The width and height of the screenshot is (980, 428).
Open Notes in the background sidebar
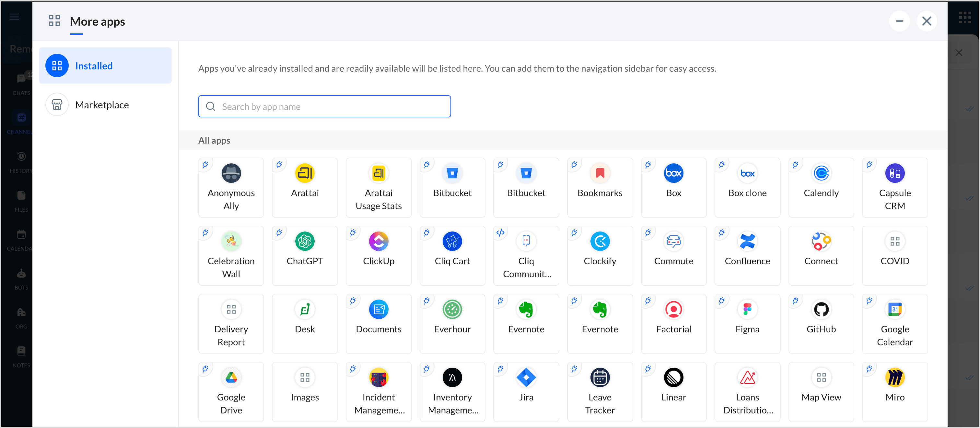click(x=21, y=356)
